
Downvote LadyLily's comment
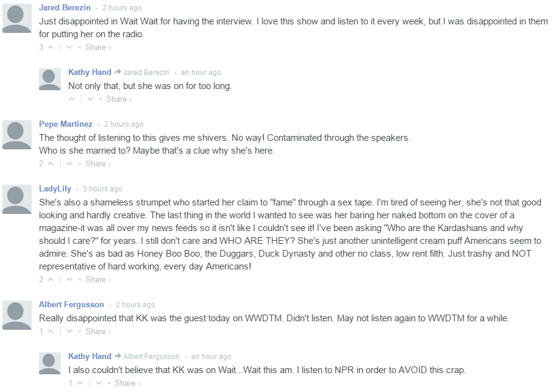69,279
